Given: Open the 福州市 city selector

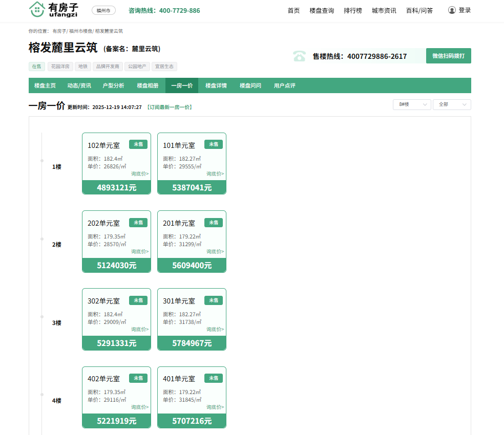Looking at the screenshot, I should tap(103, 10).
